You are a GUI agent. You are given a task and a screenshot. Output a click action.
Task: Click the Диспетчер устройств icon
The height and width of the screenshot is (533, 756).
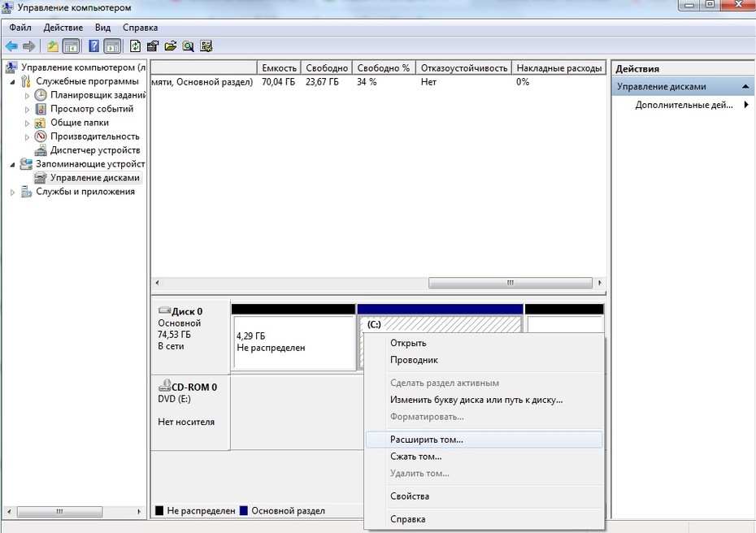(x=41, y=150)
